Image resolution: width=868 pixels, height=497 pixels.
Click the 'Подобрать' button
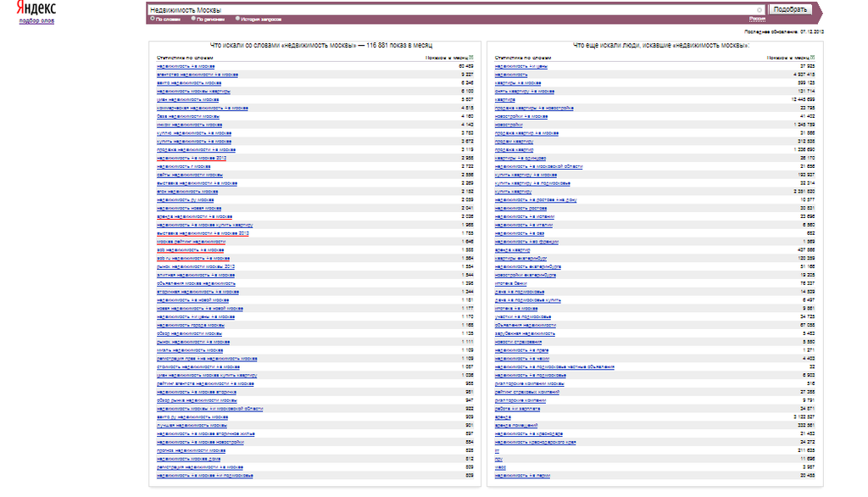(x=790, y=9)
